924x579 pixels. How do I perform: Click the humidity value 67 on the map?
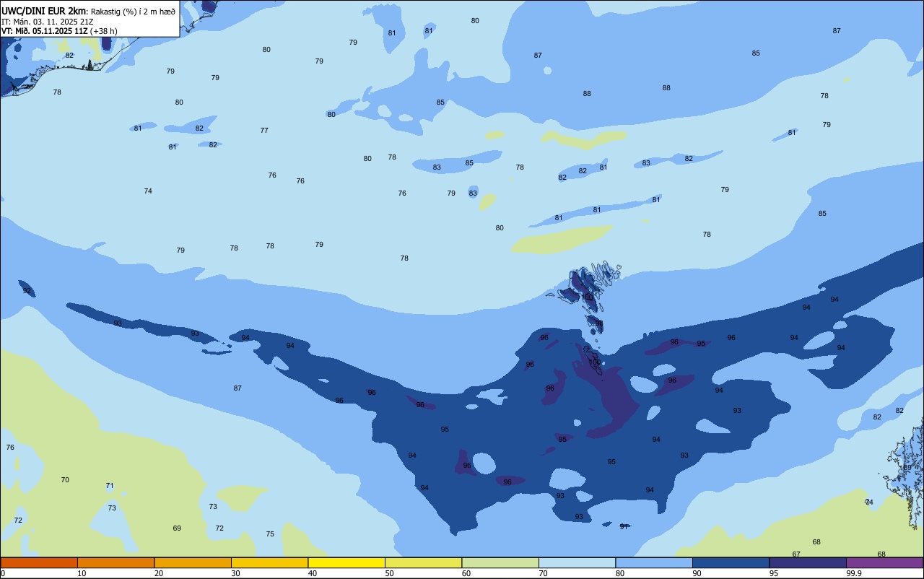[x=796, y=554]
